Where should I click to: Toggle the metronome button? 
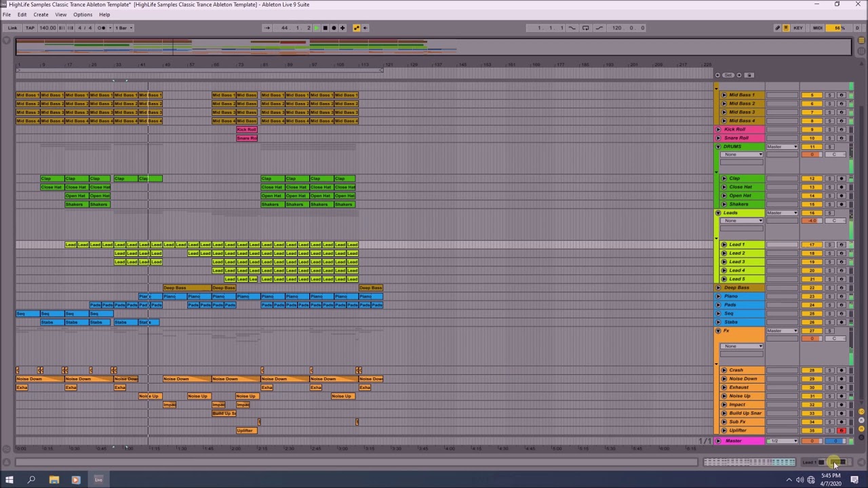tap(102, 28)
